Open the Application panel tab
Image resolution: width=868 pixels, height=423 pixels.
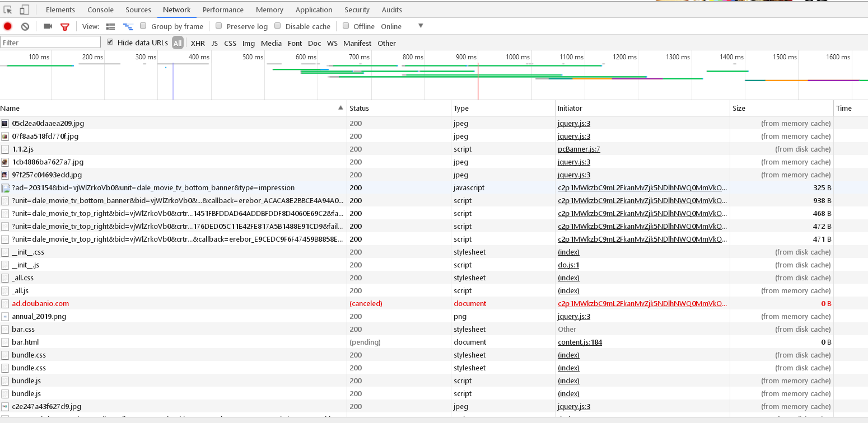click(x=314, y=10)
